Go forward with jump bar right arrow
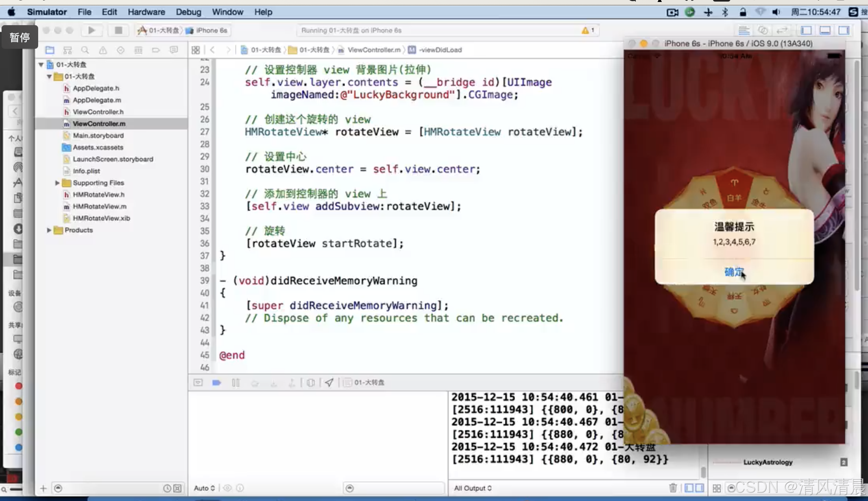This screenshot has height=501, width=868. pos(228,50)
